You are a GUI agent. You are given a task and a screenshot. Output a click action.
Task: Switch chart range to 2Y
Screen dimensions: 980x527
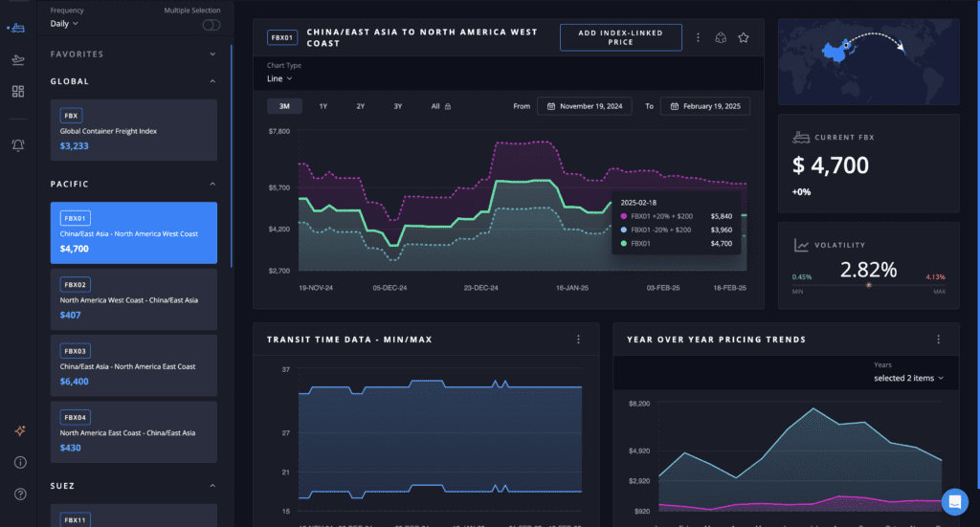click(x=361, y=106)
